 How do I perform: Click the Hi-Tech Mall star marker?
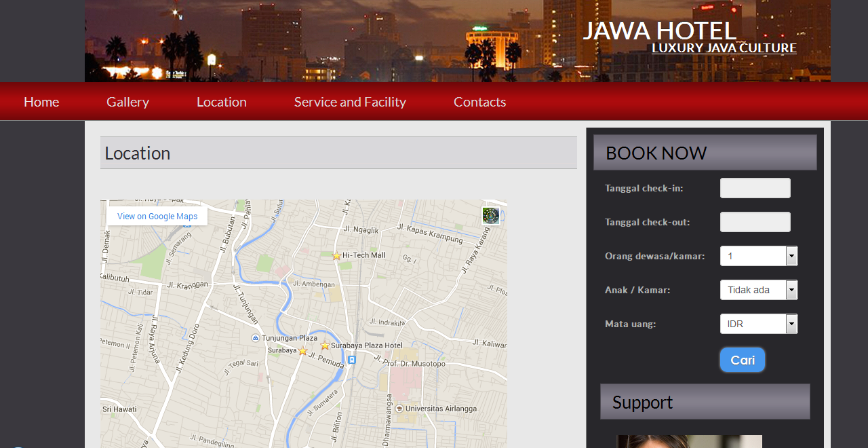(336, 255)
